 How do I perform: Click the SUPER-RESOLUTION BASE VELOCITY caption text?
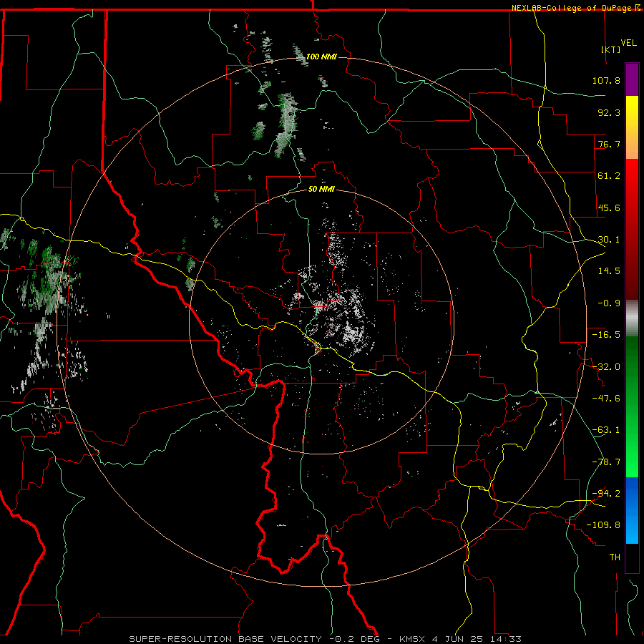225,639
